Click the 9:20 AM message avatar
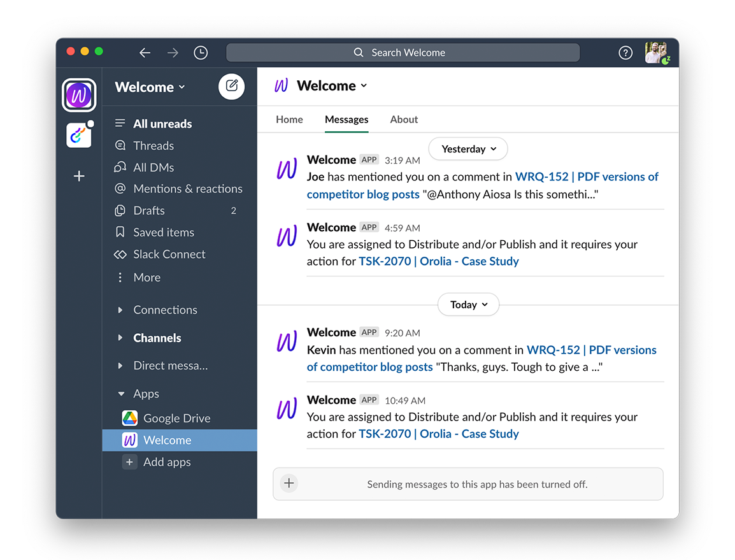 point(287,341)
